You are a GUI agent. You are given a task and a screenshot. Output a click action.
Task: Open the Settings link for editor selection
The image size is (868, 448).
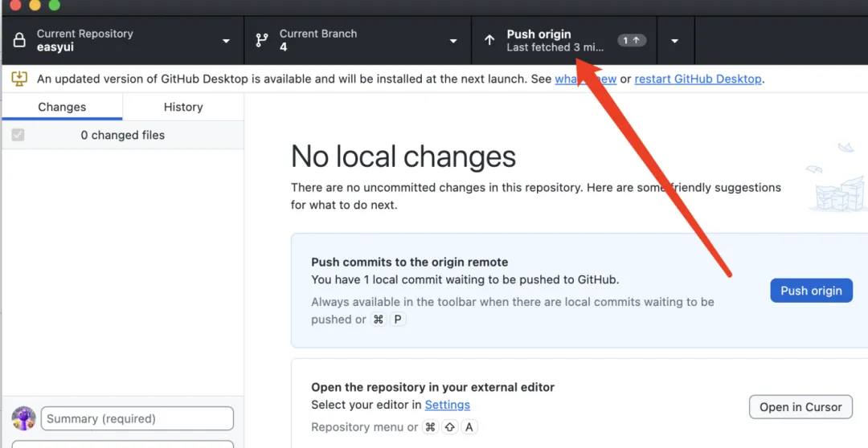coord(448,405)
